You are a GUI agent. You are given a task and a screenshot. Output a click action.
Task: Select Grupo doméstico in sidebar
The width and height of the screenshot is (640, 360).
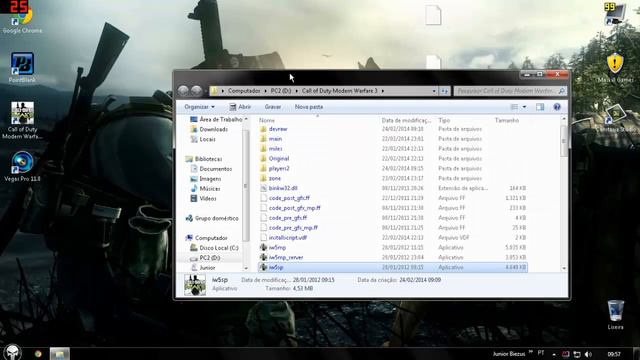212,218
